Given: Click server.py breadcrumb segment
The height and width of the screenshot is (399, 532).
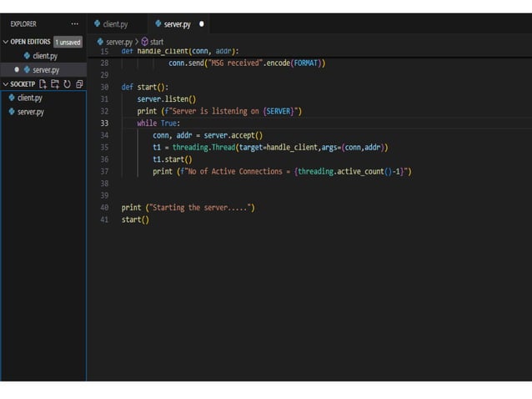Looking at the screenshot, I should (119, 42).
